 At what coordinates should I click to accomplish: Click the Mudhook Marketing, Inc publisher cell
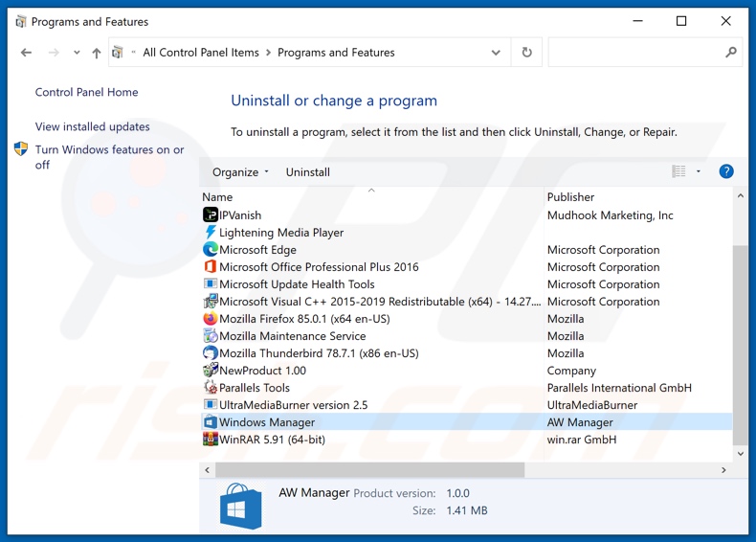coord(610,215)
